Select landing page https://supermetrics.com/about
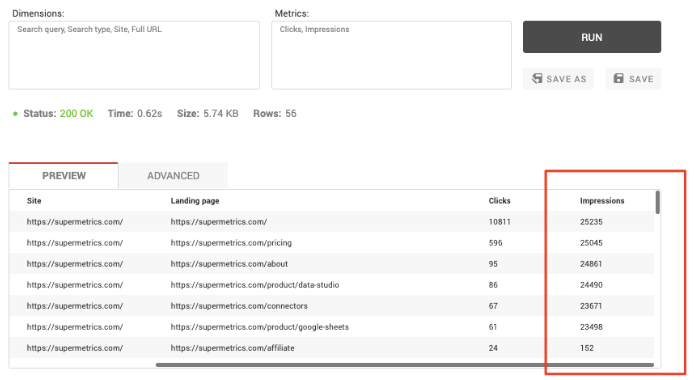The image size is (694, 380). pyautogui.click(x=229, y=264)
